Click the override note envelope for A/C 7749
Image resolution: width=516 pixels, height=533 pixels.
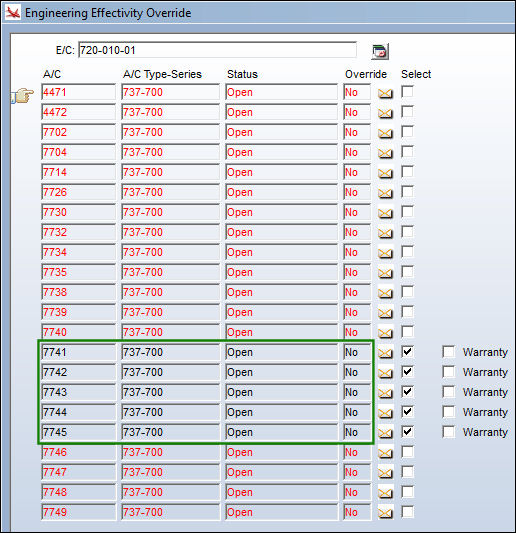click(385, 513)
